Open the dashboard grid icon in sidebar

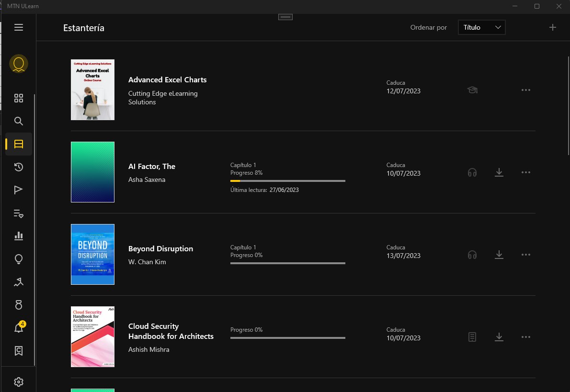pos(19,99)
